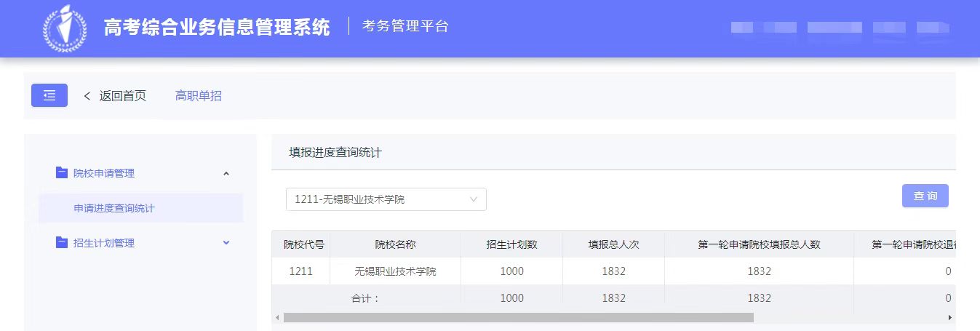Select 申请进度查询统计 in the sidebar
The height and width of the screenshot is (331, 980).
click(114, 208)
